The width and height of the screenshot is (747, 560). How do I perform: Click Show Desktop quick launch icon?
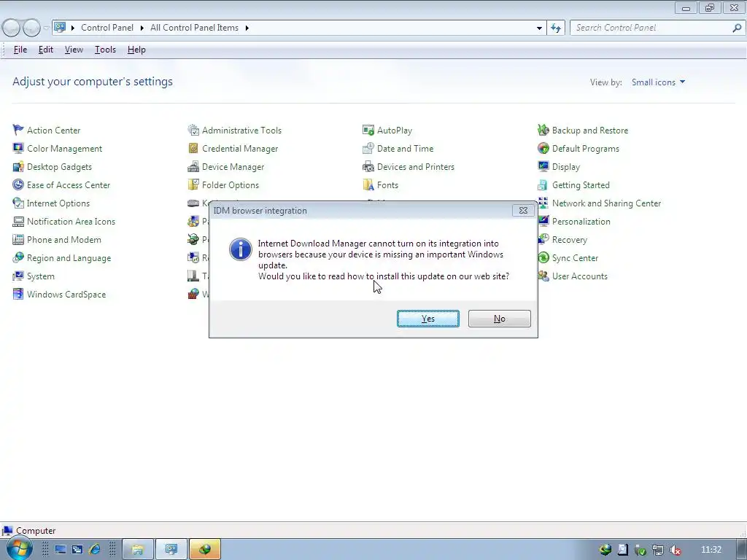coord(61,550)
